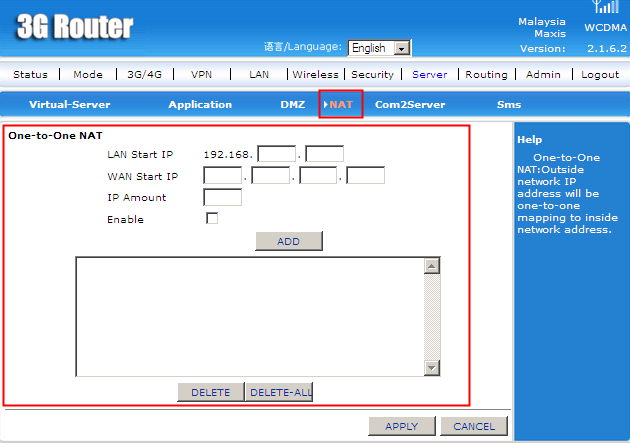Click the ADD button
This screenshot has height=443, width=630.
click(x=288, y=241)
